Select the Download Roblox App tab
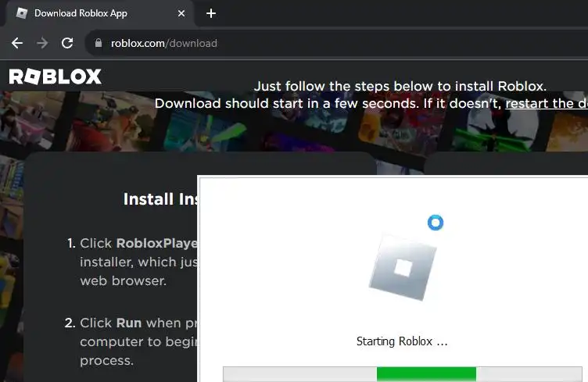 click(x=100, y=13)
